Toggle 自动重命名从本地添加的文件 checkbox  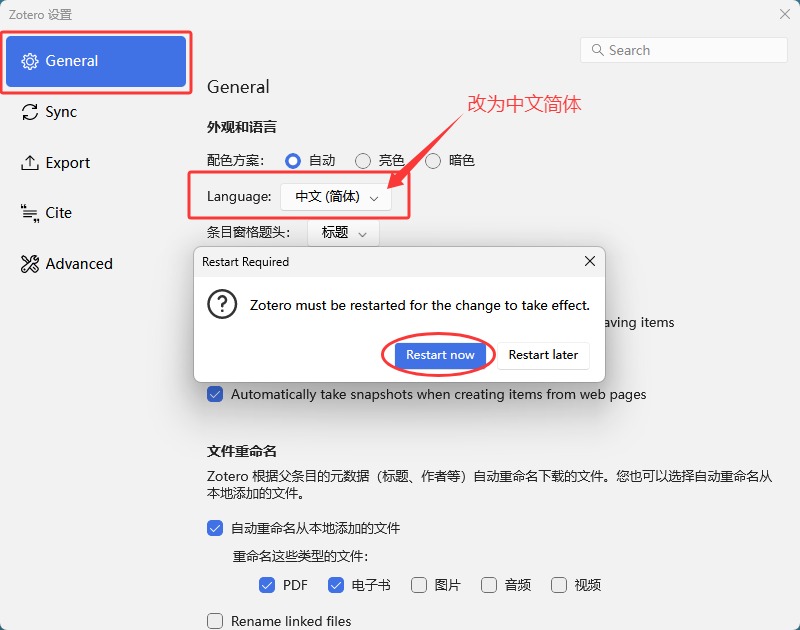[215, 528]
